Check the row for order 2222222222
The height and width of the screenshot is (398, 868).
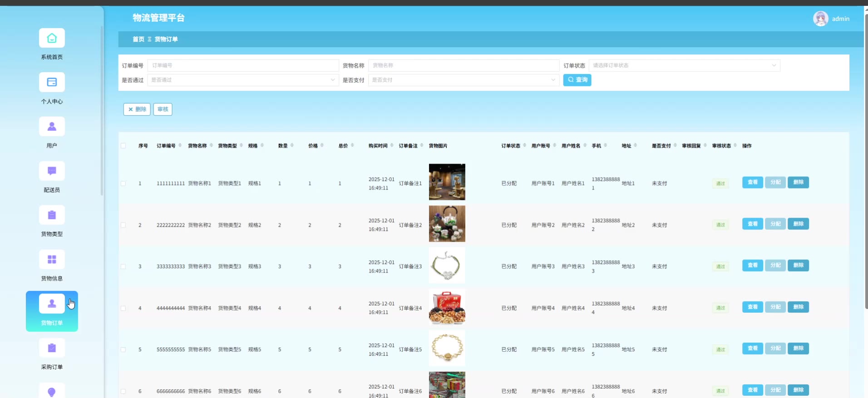point(123,225)
